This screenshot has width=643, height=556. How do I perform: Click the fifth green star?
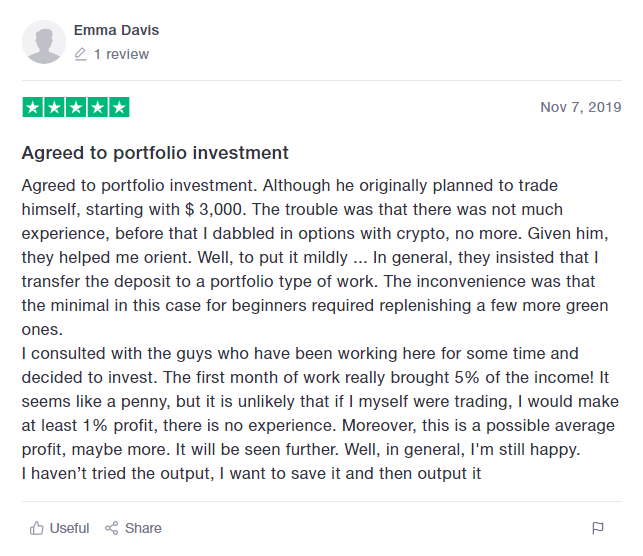(119, 107)
